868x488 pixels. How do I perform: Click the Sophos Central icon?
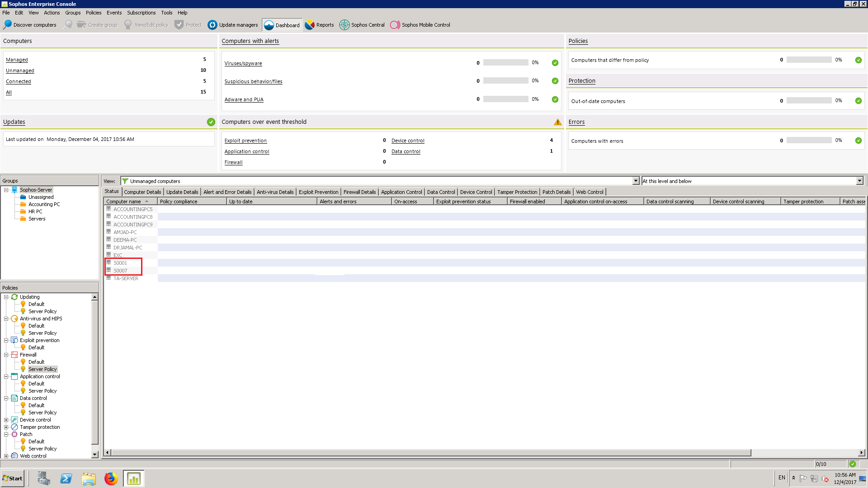tap(344, 25)
